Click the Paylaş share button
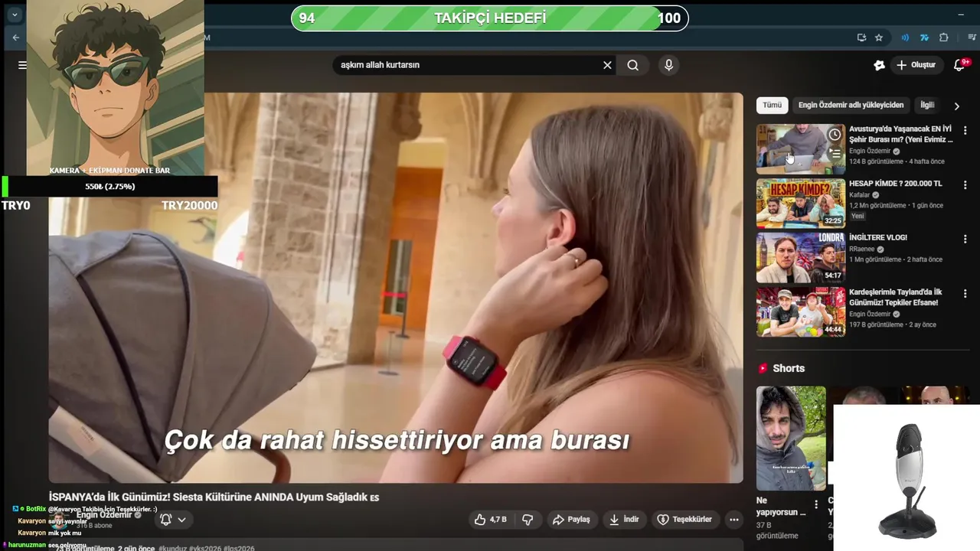 (x=571, y=520)
